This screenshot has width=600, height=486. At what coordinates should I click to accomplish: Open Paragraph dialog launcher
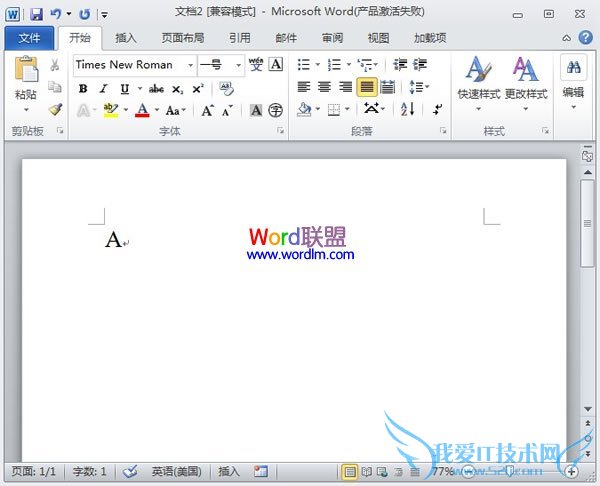pos(443,131)
